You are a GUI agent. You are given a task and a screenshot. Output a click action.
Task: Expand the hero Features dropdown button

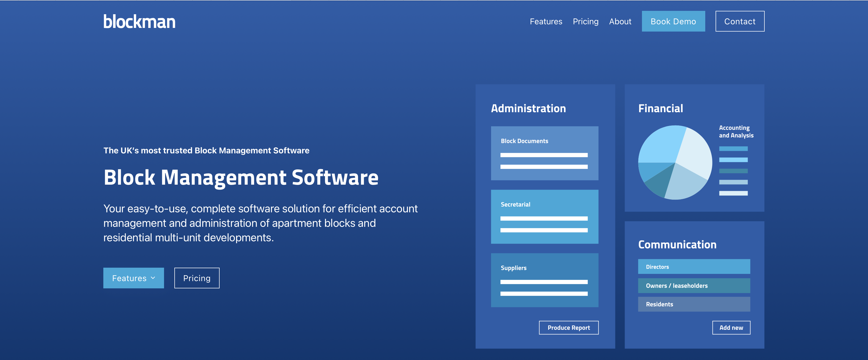[x=134, y=278]
